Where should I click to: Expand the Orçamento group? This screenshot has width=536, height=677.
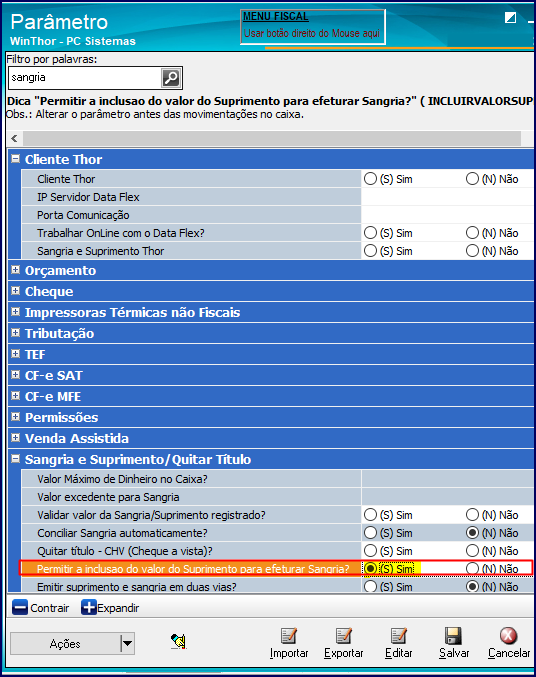pyautogui.click(x=16, y=270)
